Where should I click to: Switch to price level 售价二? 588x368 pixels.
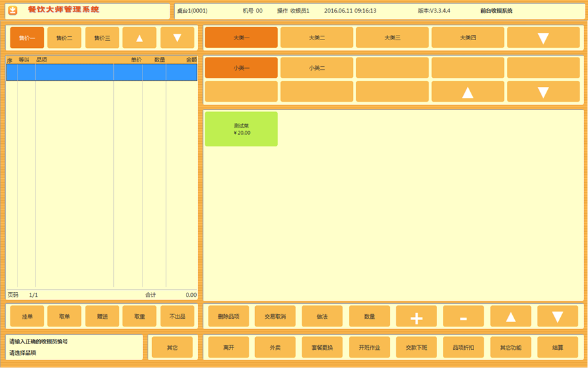64,38
